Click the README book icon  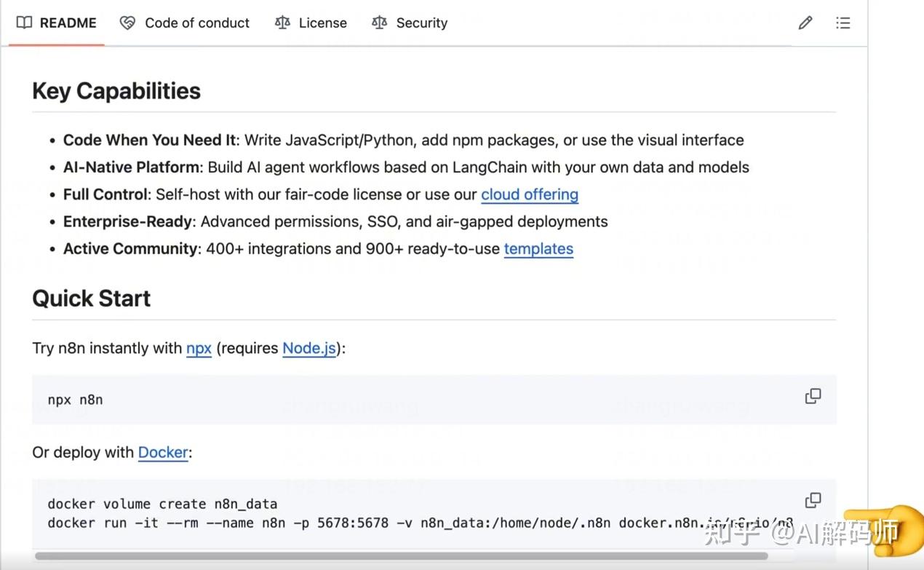[x=24, y=23]
